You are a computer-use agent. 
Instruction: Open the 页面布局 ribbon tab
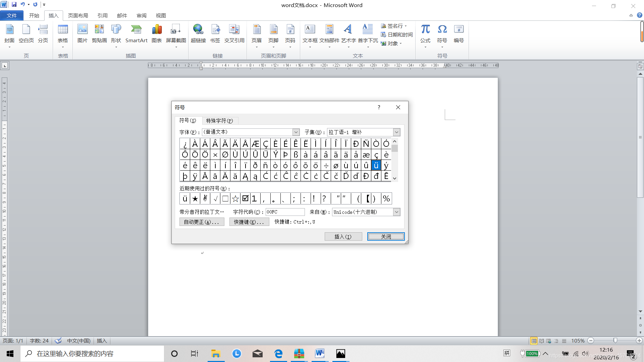78,16
